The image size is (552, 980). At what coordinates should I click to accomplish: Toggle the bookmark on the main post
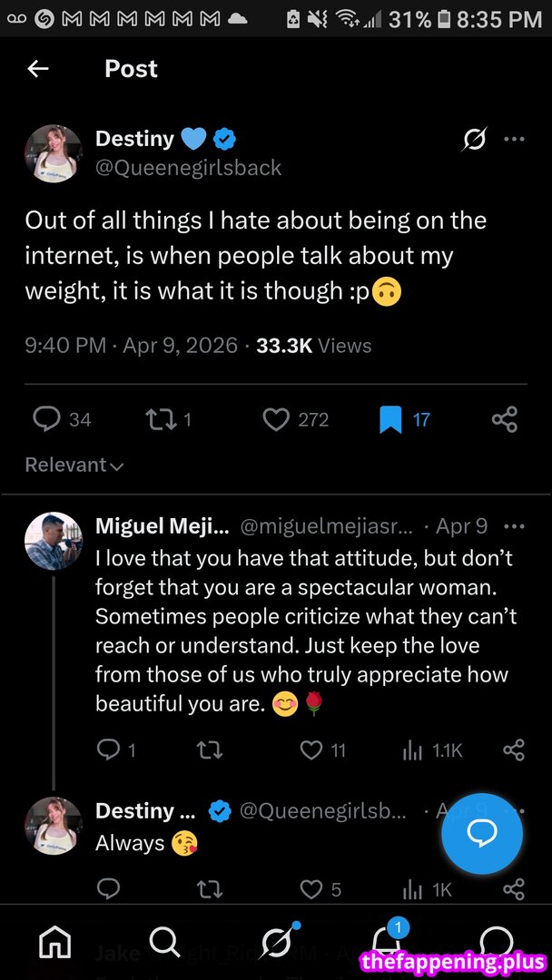click(390, 419)
